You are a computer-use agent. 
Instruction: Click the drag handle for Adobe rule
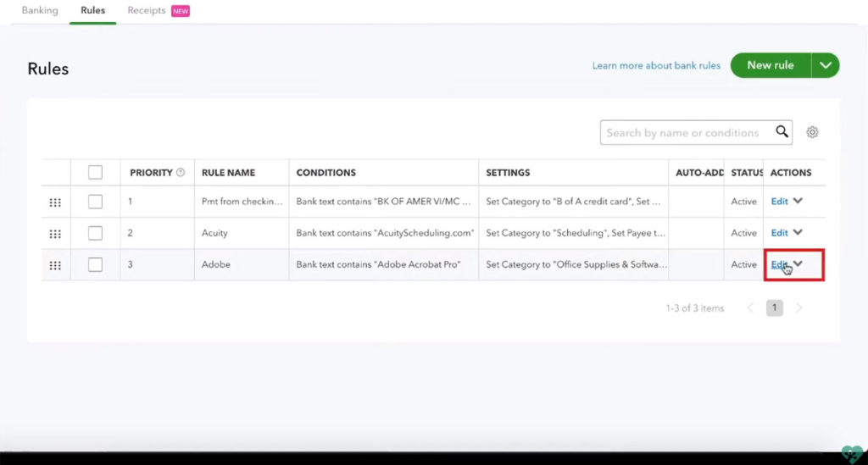click(x=55, y=265)
